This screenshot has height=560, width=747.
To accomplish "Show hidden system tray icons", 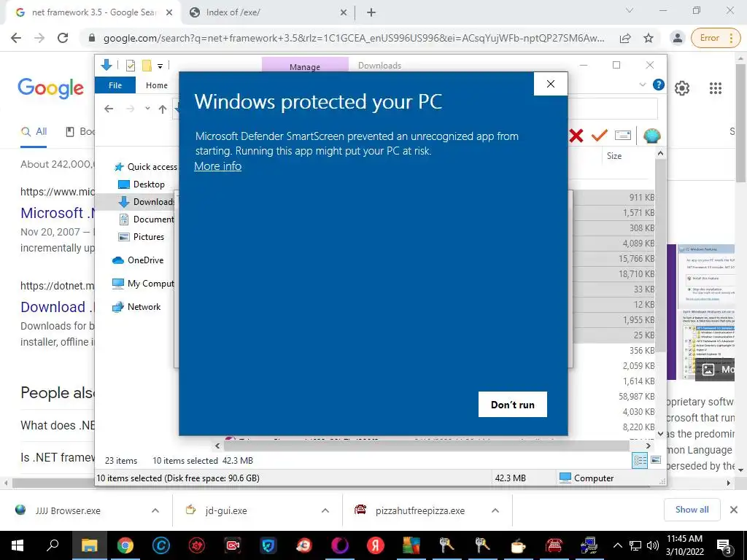I will click(617, 545).
